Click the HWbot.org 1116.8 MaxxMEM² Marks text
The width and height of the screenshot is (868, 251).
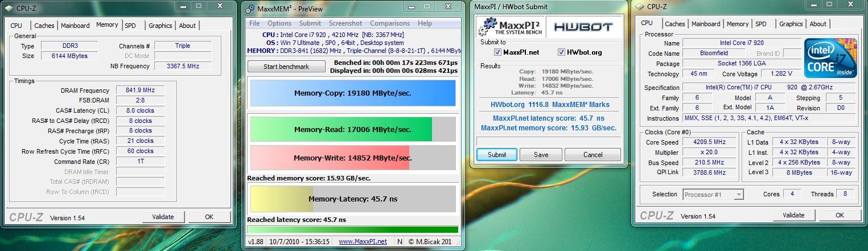(x=550, y=105)
